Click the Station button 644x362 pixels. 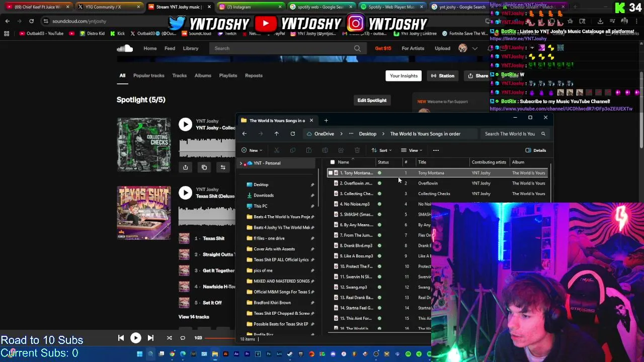442,76
